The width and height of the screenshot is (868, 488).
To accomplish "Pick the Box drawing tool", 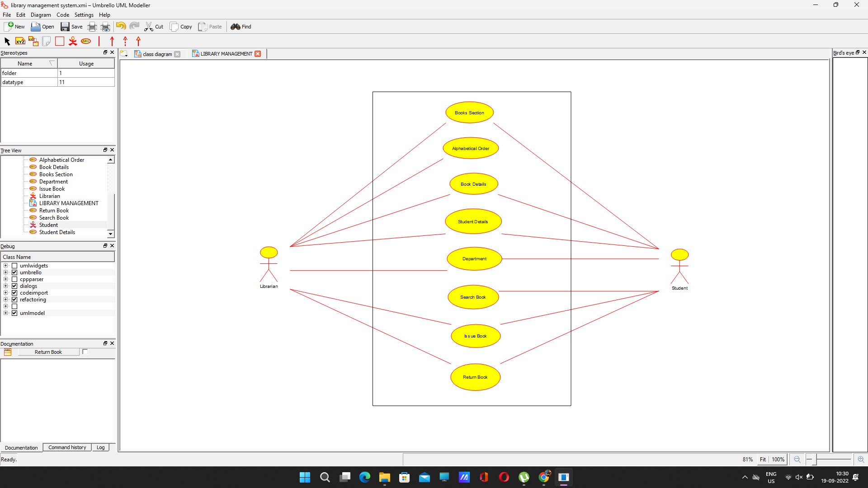I will (60, 41).
